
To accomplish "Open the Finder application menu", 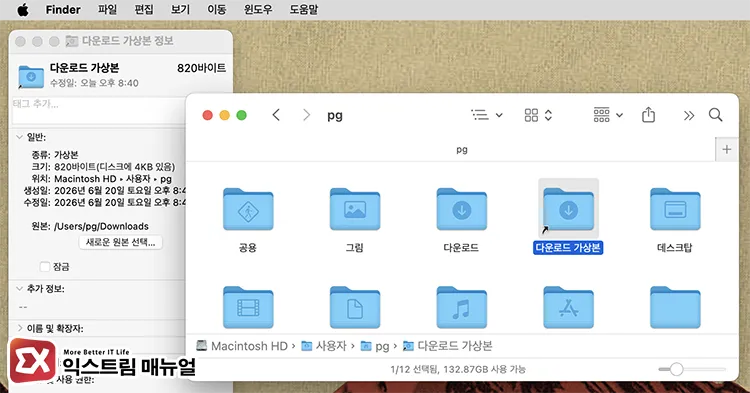I will tap(63, 10).
